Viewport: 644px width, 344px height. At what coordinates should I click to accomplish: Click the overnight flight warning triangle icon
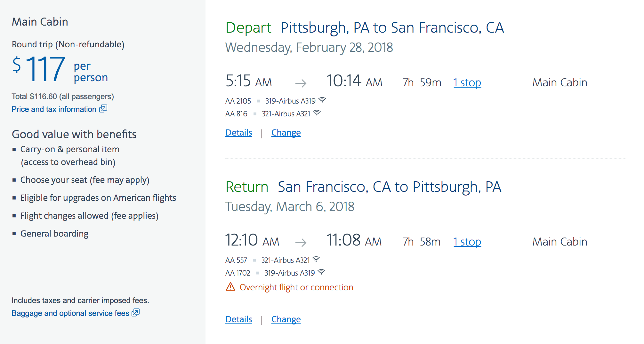[230, 287]
